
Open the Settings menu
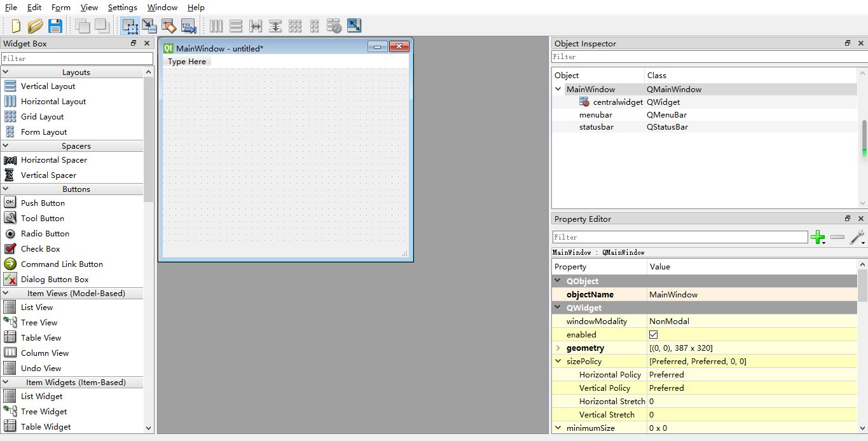coord(123,8)
